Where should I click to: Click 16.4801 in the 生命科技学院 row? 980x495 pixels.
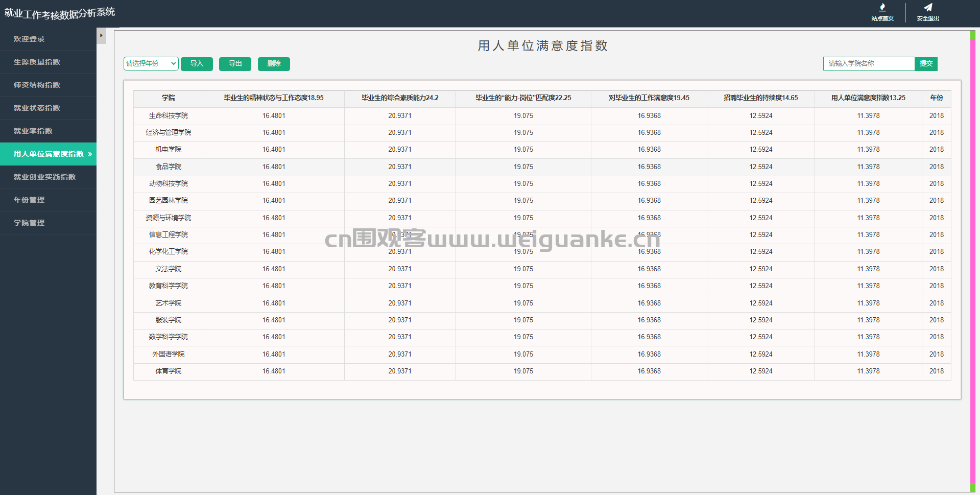coord(274,116)
